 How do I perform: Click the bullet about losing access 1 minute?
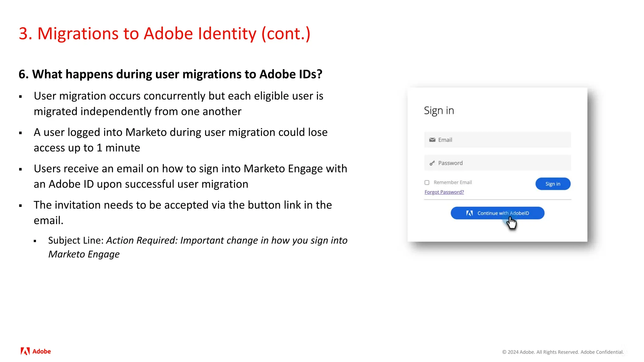point(180,140)
